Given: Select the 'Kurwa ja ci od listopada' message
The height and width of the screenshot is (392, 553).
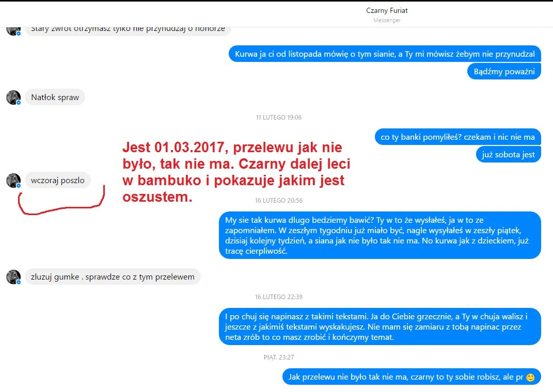Looking at the screenshot, I should pyautogui.click(x=385, y=54).
